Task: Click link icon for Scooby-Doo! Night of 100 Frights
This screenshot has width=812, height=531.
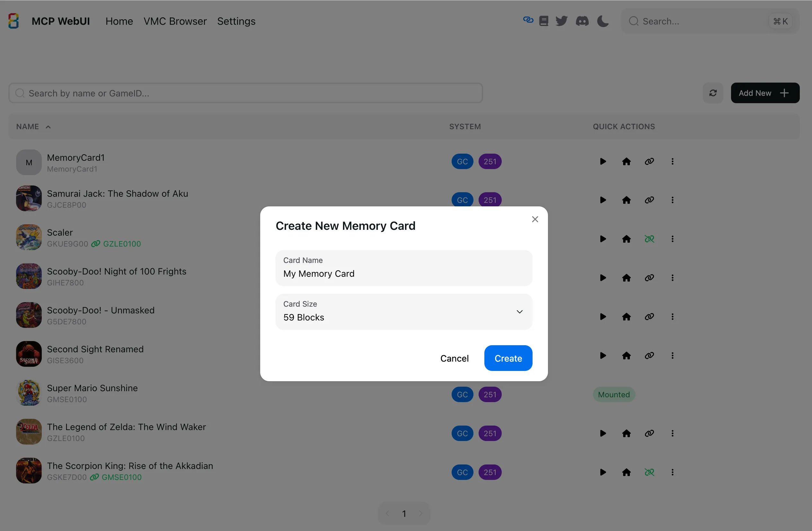Action: coord(649,278)
